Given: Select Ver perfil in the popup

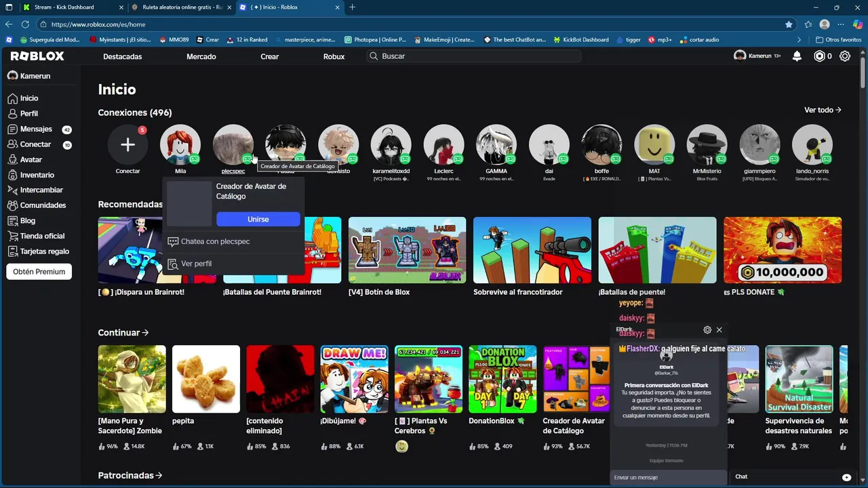Looking at the screenshot, I should [233, 264].
